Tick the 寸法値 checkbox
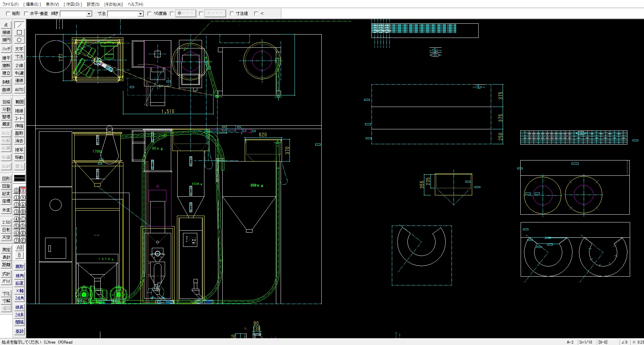 (x=232, y=14)
